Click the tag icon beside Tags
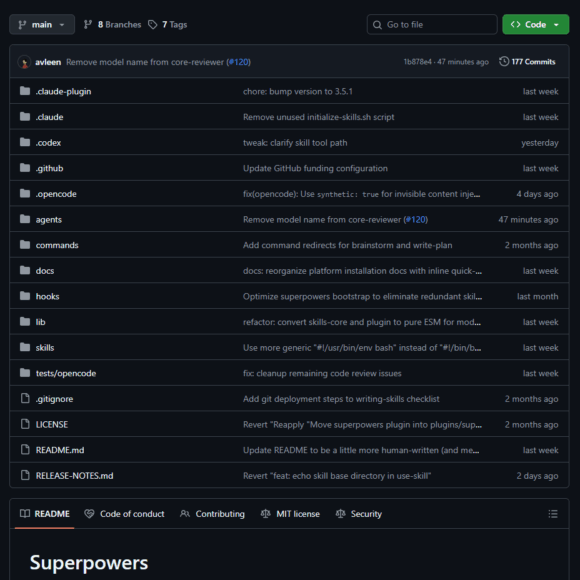The height and width of the screenshot is (580, 580). pos(152,24)
